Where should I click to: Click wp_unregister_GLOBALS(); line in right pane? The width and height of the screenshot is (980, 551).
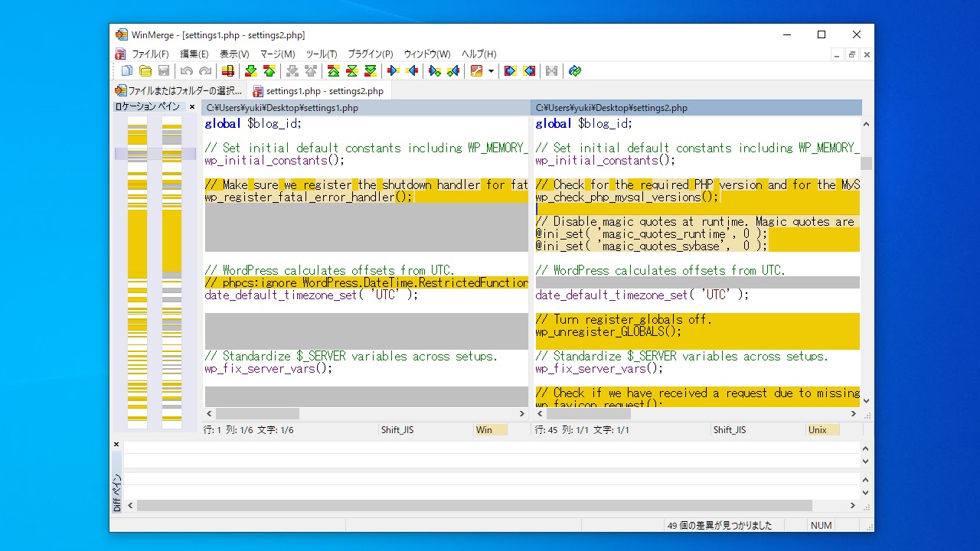click(x=608, y=332)
